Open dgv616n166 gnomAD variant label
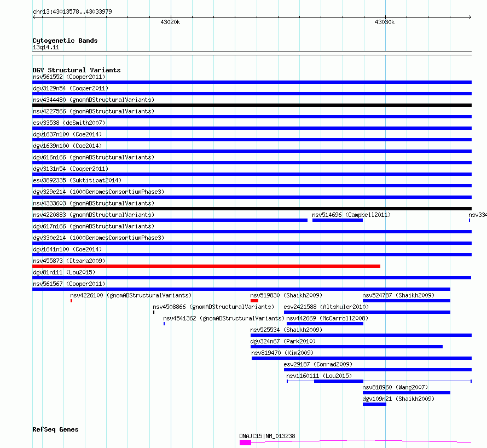Viewport: 487px width, 448px height. (x=94, y=157)
